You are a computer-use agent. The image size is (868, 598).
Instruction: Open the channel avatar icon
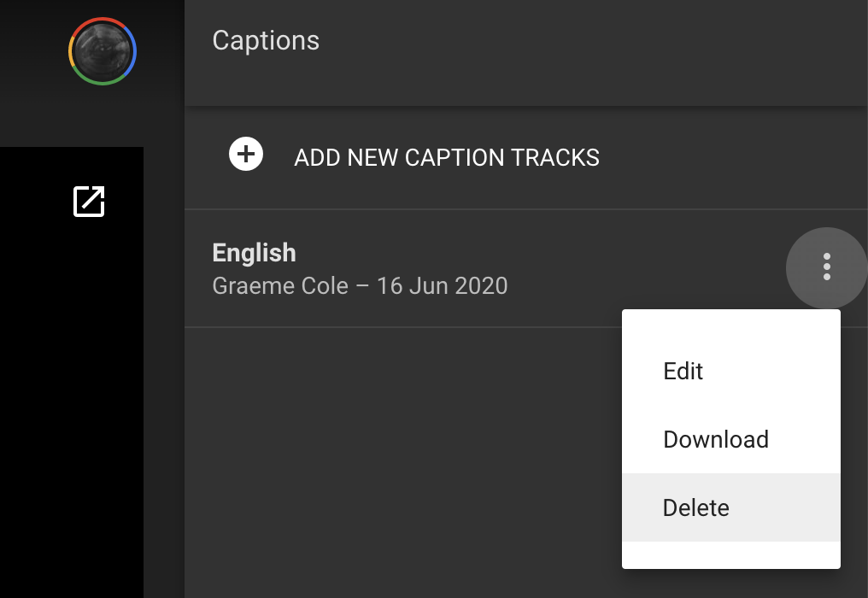click(x=102, y=50)
